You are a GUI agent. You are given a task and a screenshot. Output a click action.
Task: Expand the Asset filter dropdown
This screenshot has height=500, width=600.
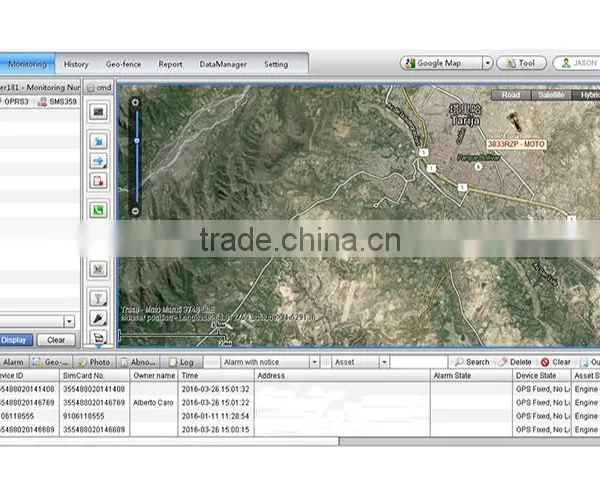coord(384,362)
